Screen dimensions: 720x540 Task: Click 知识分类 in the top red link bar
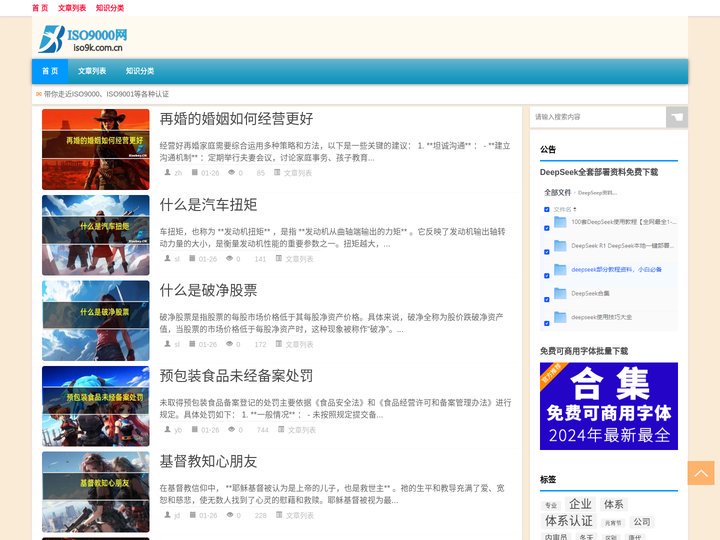[110, 8]
